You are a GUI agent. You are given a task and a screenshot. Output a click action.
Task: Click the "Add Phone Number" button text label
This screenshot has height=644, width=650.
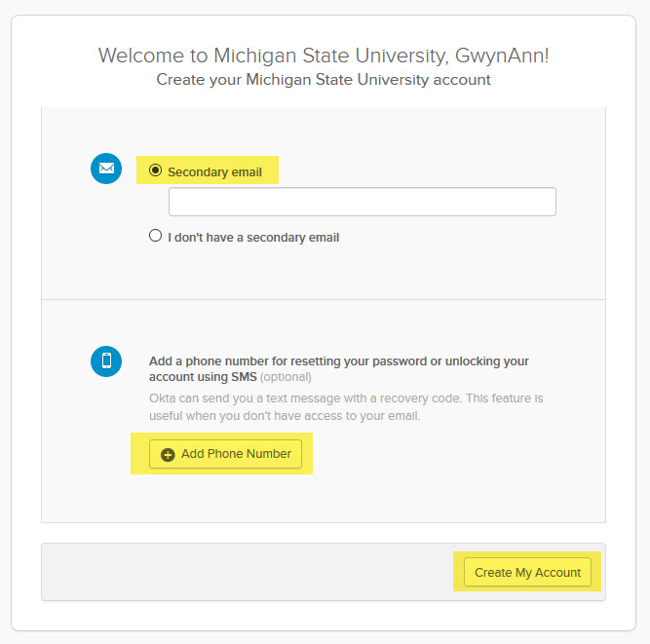[236, 455]
